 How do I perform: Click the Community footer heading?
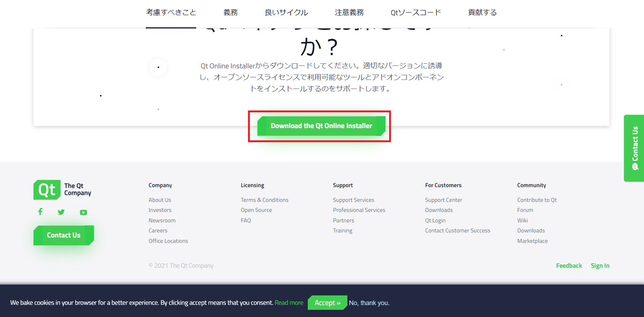532,185
